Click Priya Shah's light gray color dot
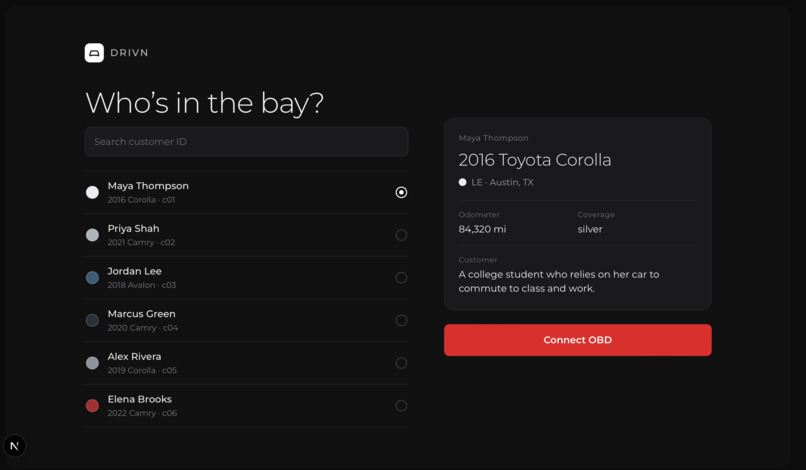This screenshot has height=470, width=806. pos(93,235)
